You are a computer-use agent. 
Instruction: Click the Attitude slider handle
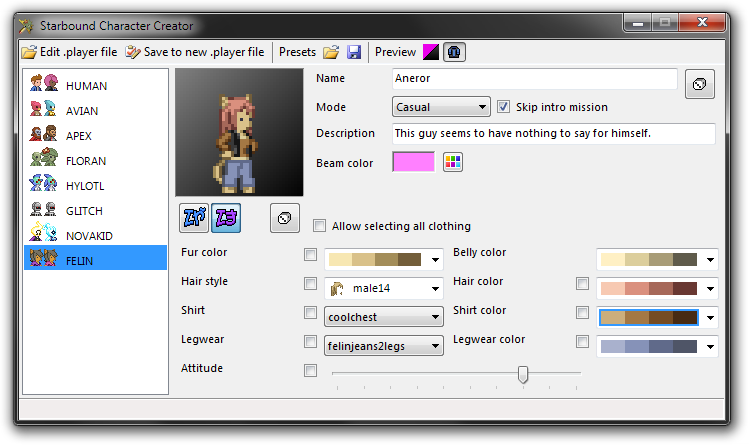[x=523, y=374]
